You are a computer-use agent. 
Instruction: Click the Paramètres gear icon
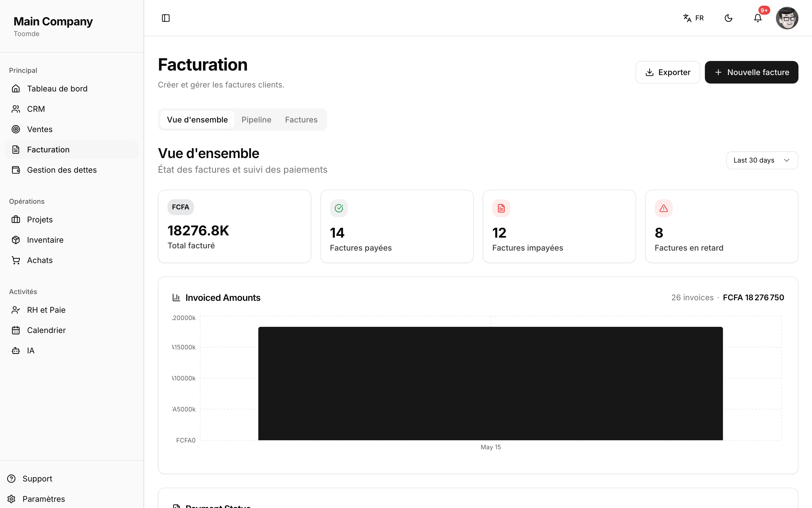(11, 499)
